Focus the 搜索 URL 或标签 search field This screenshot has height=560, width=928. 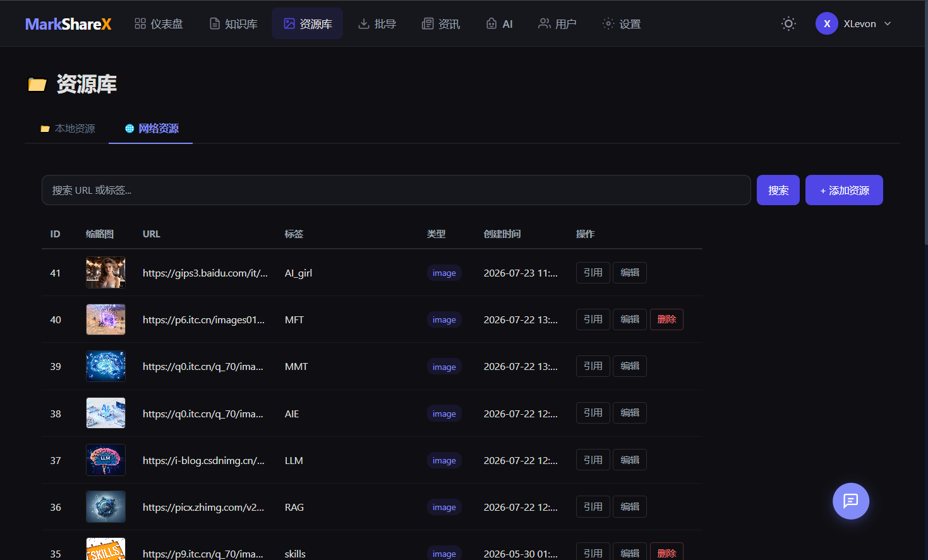396,190
